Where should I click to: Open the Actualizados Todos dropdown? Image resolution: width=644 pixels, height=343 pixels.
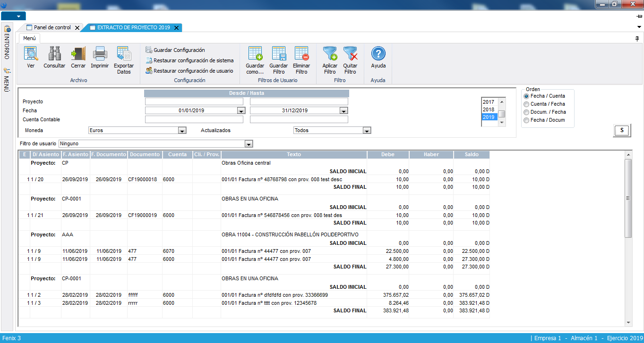click(367, 131)
